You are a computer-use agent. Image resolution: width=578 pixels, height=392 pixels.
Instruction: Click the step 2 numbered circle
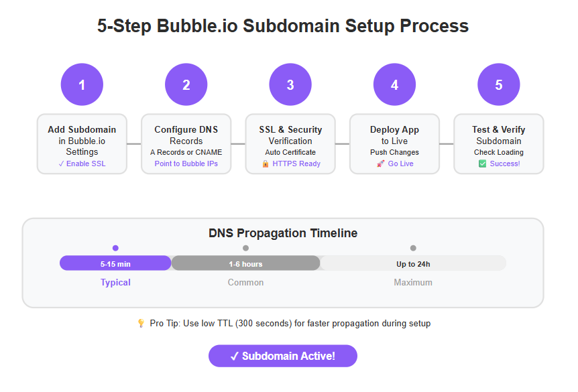[186, 84]
